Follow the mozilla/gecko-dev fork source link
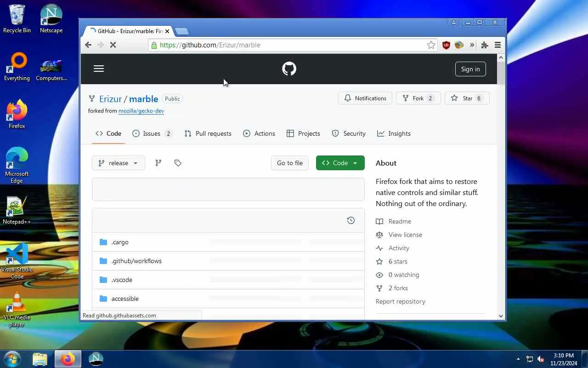The height and width of the screenshot is (368, 588). tap(141, 111)
